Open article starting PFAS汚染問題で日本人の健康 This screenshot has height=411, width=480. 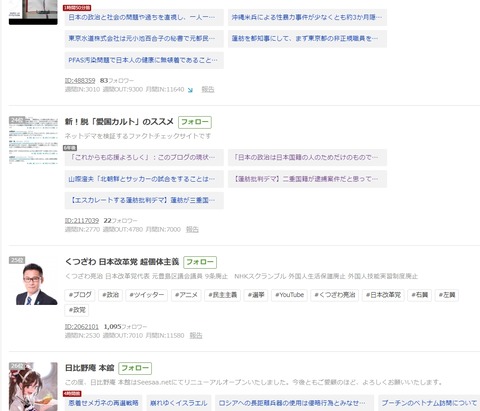click(x=144, y=60)
